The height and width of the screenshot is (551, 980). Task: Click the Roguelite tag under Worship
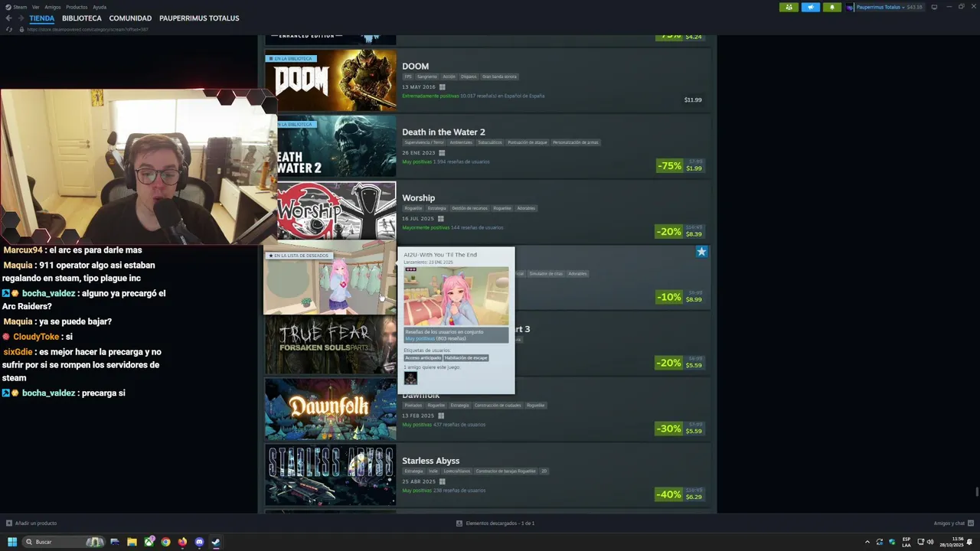coord(413,208)
